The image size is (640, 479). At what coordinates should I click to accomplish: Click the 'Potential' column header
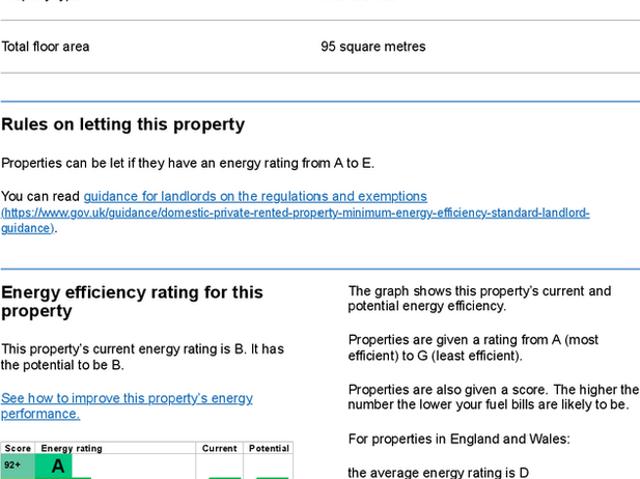pyautogui.click(x=268, y=449)
